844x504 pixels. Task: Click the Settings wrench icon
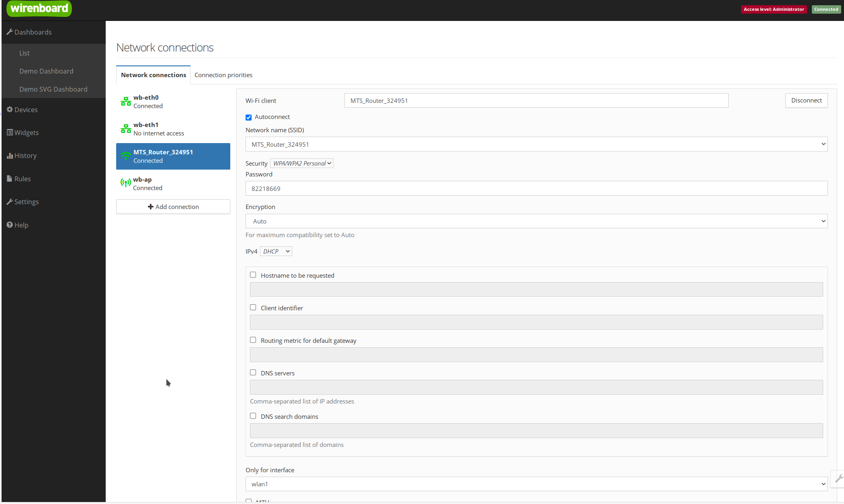[x=10, y=201]
